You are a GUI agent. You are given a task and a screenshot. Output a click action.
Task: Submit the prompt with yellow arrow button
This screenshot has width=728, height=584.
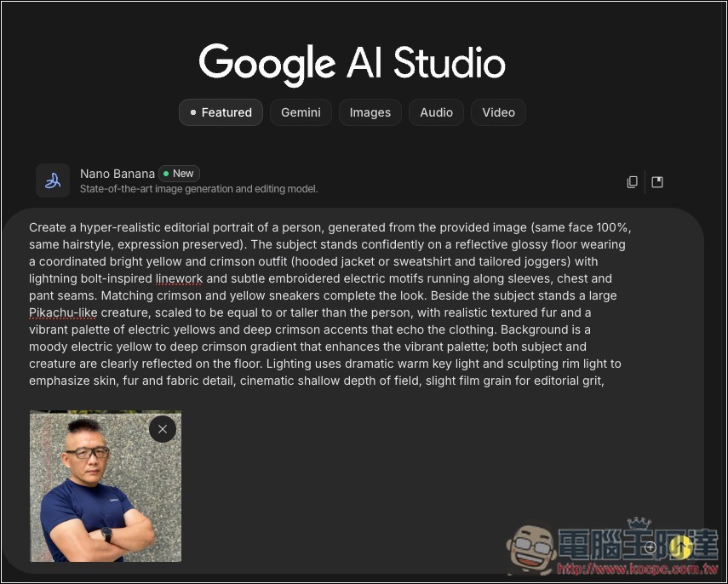coord(680,547)
